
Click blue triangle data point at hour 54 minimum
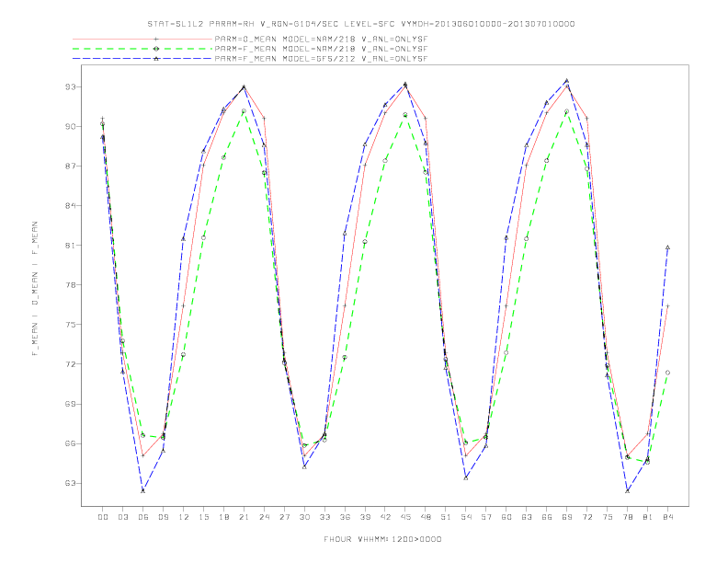tap(466, 478)
